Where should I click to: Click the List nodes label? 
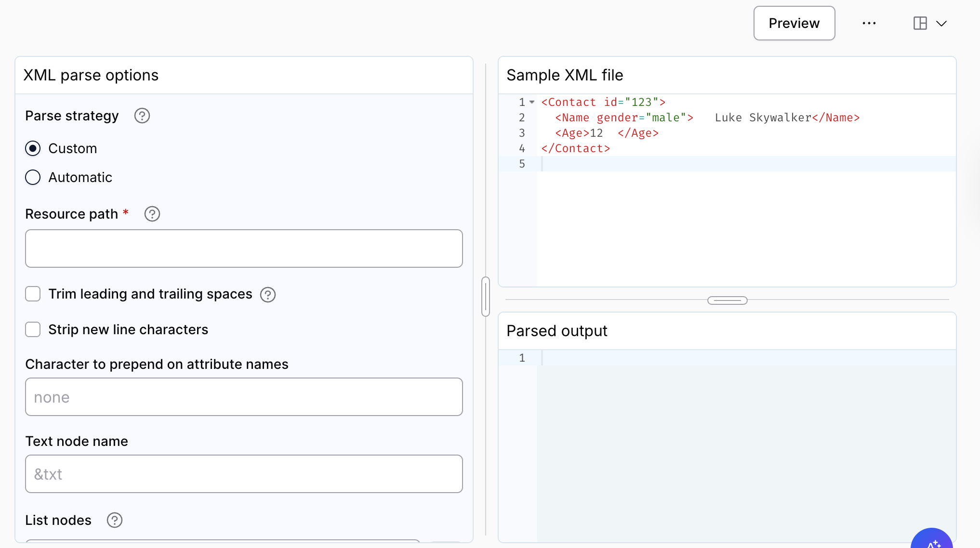coord(58,520)
